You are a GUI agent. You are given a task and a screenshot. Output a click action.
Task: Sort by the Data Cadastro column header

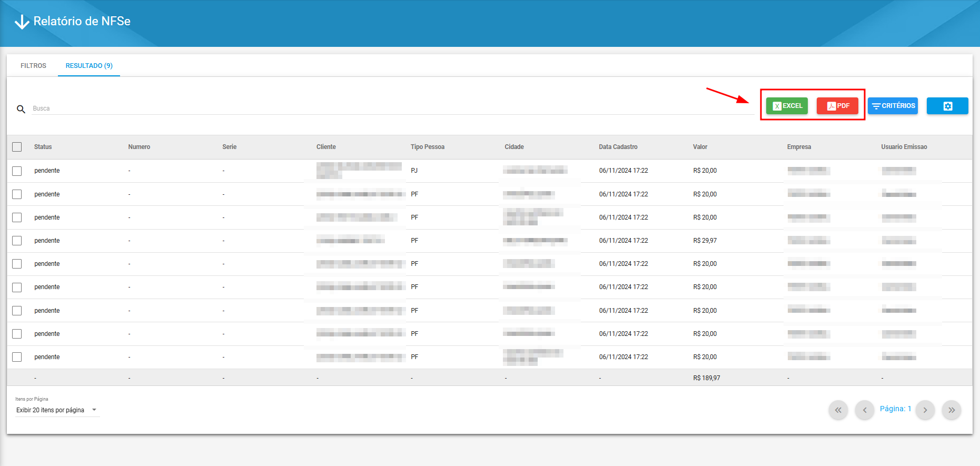[x=618, y=147]
